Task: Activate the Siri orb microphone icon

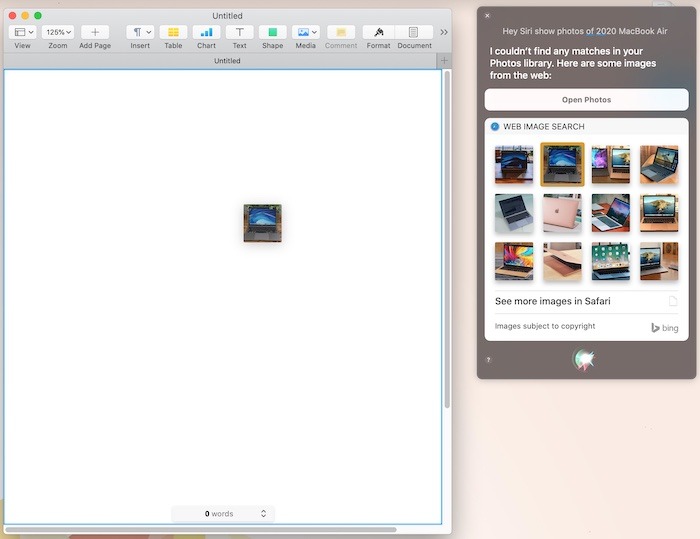Action: (x=584, y=359)
